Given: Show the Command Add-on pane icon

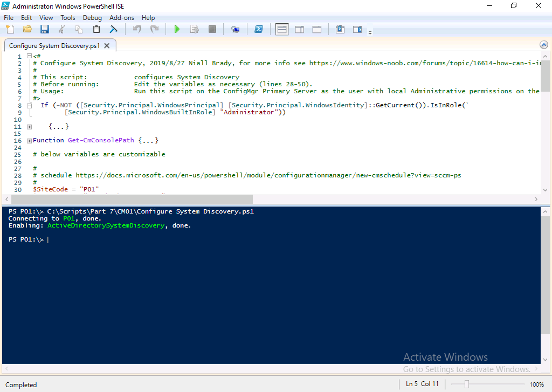Looking at the screenshot, I should tap(357, 29).
